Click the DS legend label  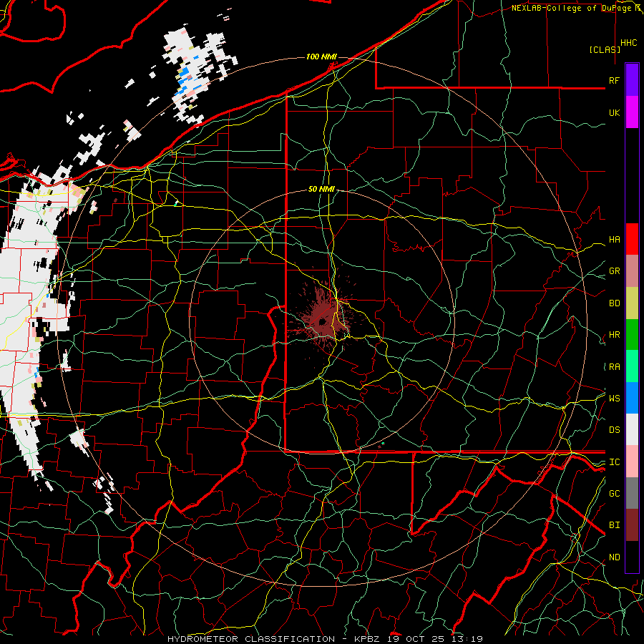click(614, 430)
